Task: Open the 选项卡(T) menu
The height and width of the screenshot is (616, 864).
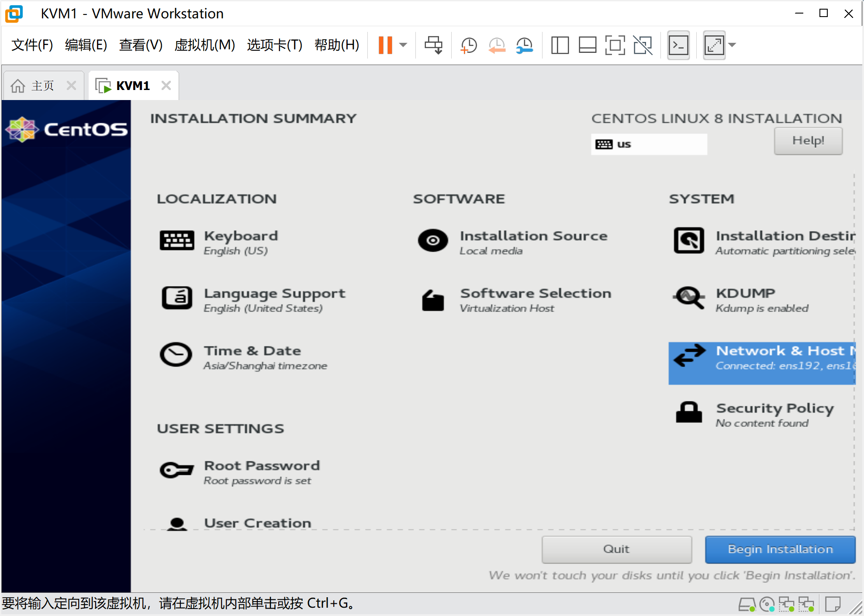Action: (275, 45)
